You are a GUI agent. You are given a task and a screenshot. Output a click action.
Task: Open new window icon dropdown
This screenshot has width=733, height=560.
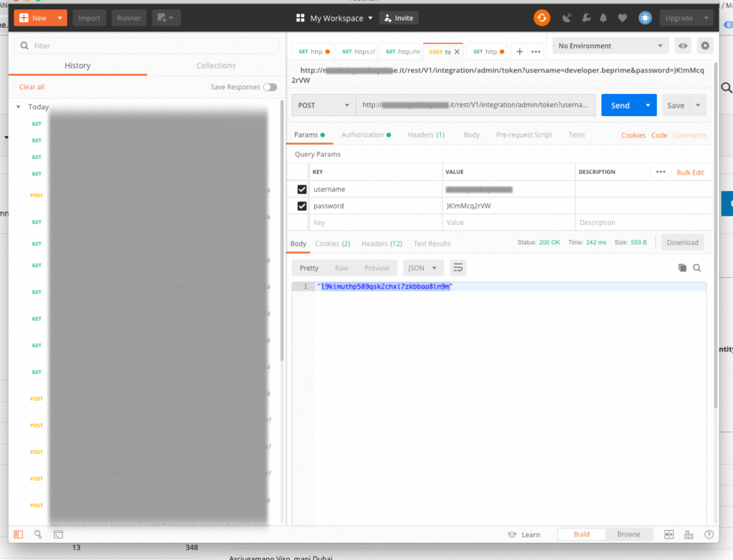166,18
